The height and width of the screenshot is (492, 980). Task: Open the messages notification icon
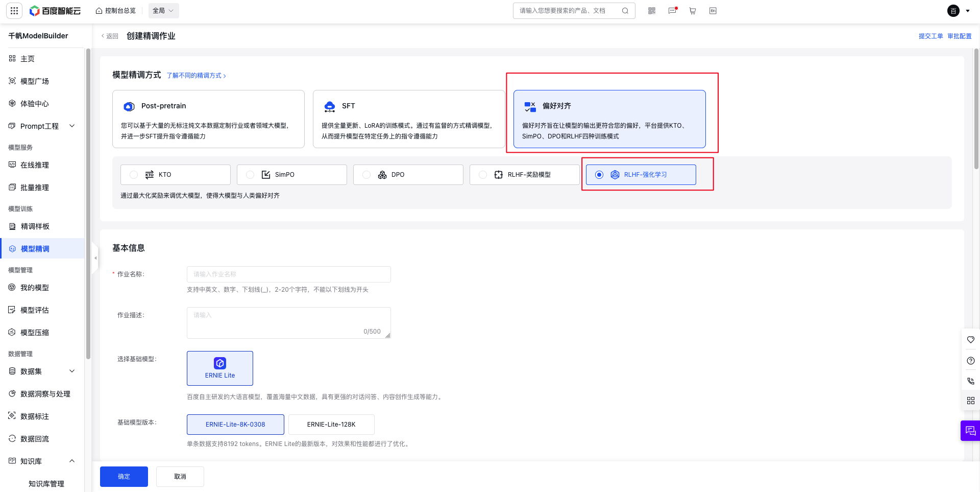coord(672,11)
